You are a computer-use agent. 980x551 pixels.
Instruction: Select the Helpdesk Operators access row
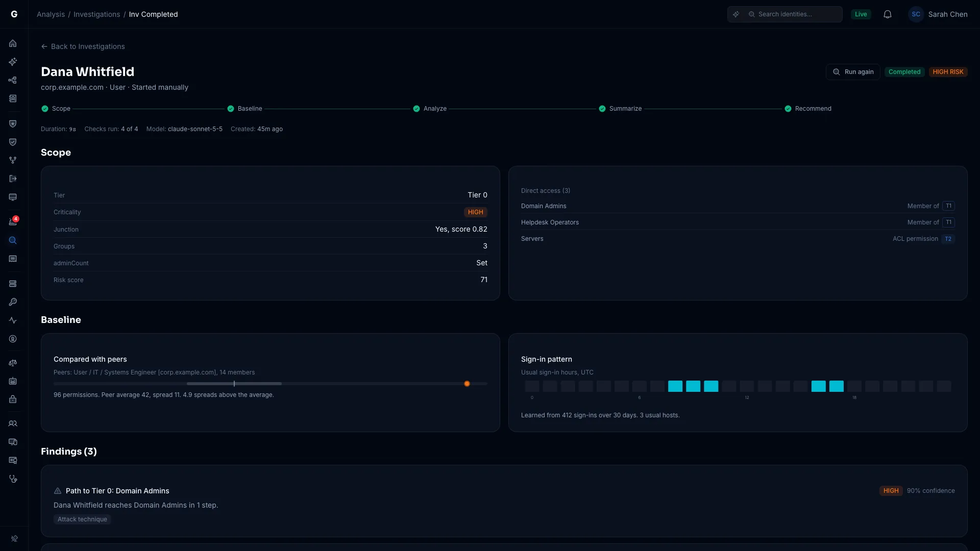click(738, 222)
